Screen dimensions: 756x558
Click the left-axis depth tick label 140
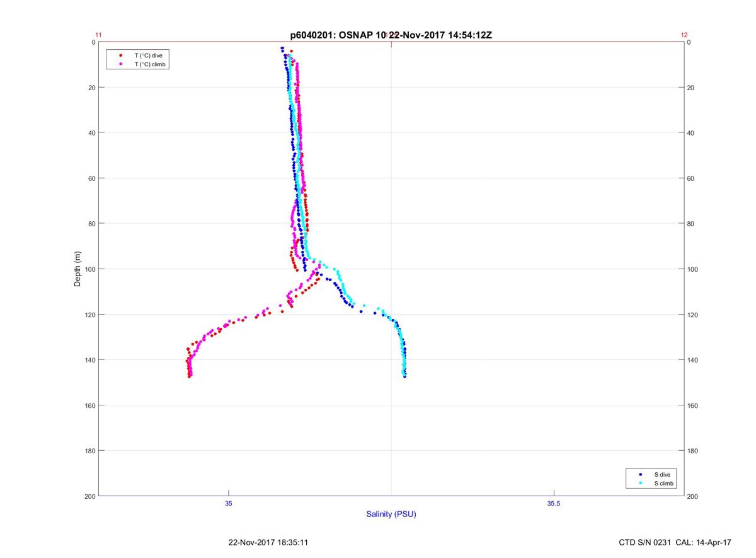[x=89, y=360]
